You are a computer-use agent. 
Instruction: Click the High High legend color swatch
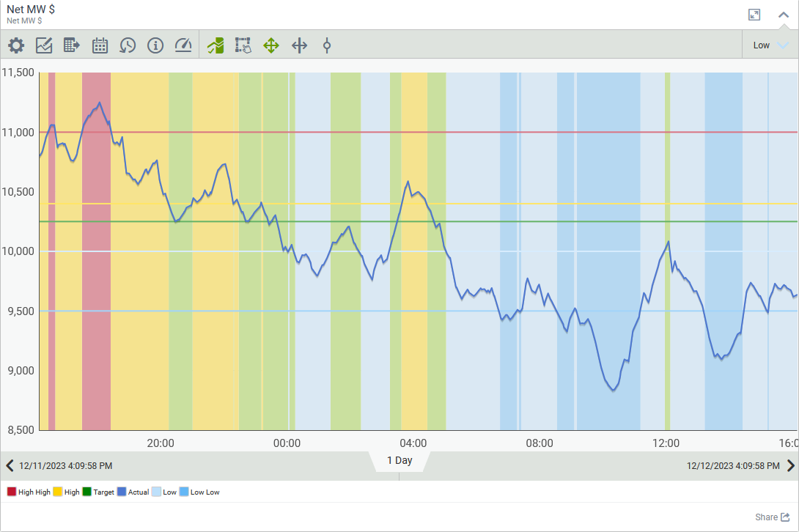pos(12,492)
